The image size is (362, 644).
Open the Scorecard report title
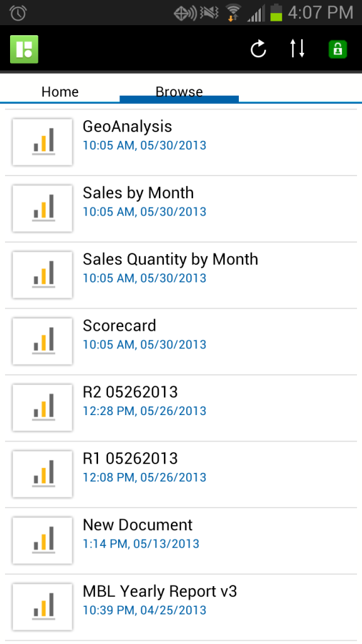(119, 326)
